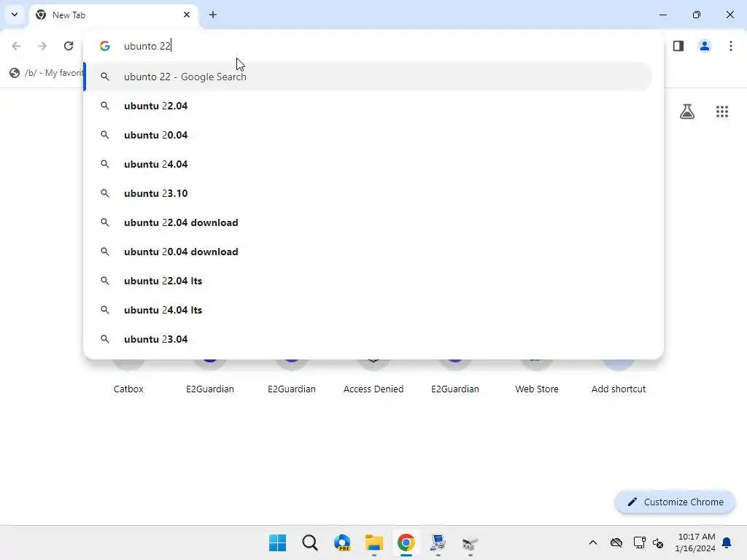Open the Google apps grid

pyautogui.click(x=722, y=112)
